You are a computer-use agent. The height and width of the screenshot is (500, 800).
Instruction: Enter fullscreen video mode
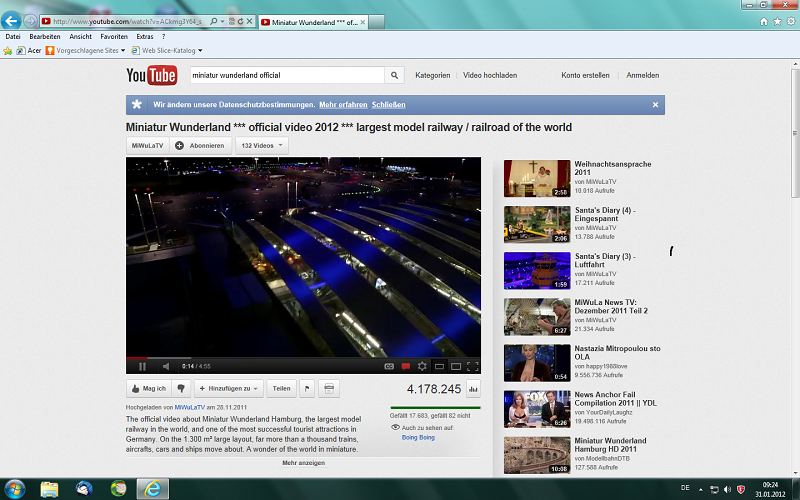point(473,366)
